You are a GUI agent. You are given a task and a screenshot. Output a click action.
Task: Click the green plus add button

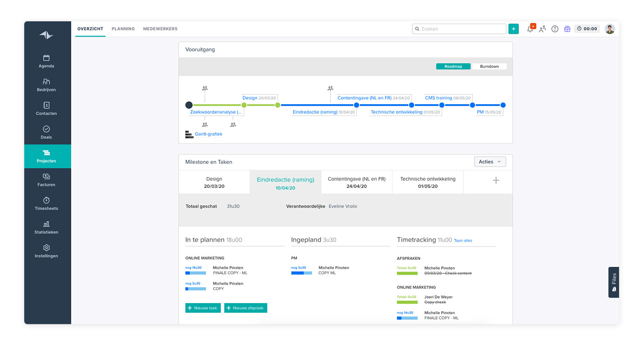tap(514, 29)
